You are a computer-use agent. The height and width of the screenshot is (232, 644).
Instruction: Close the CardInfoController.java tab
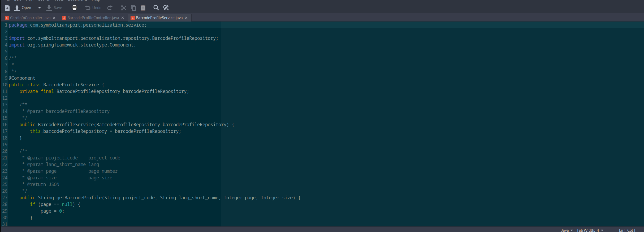click(x=54, y=18)
